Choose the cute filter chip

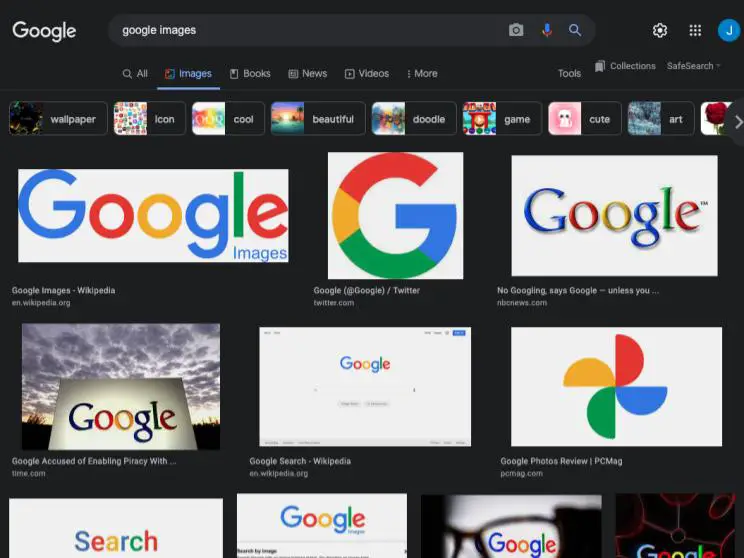[585, 119]
